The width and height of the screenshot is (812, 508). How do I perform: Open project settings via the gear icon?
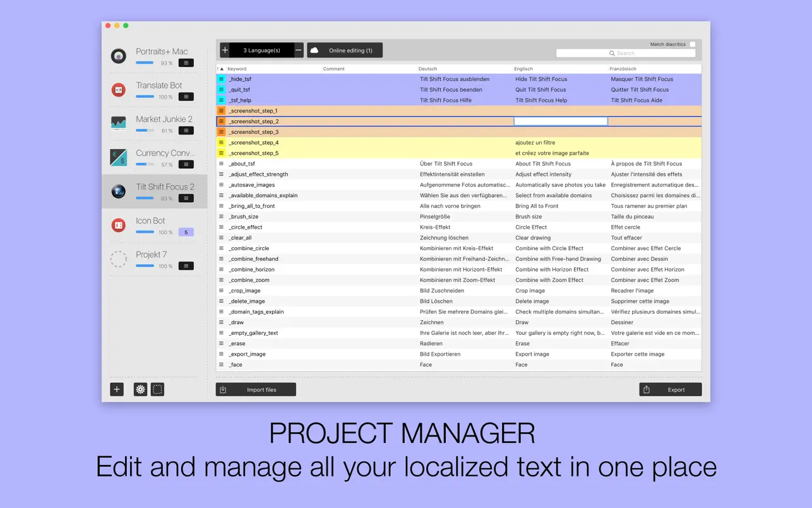click(x=140, y=389)
